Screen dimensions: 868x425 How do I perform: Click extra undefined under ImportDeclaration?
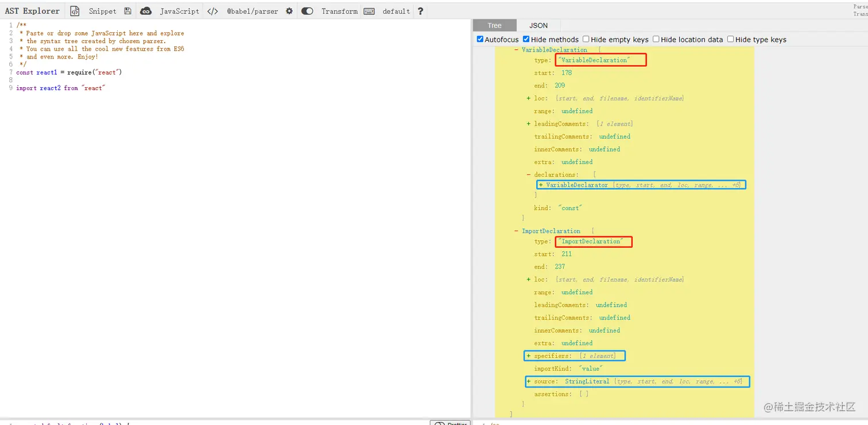pos(563,343)
